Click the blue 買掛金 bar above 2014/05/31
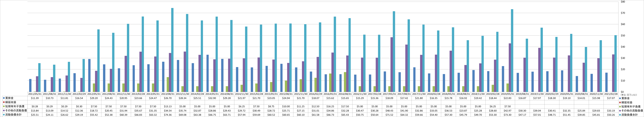 pos(207,73)
